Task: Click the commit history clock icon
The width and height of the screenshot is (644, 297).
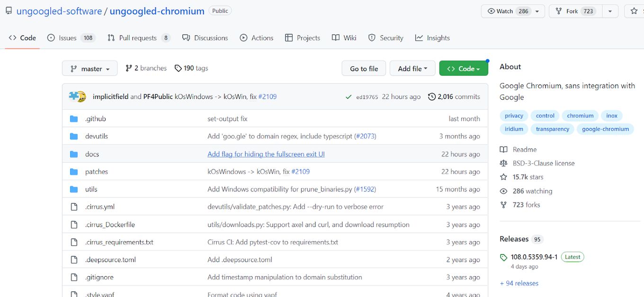Action: pyautogui.click(x=432, y=97)
